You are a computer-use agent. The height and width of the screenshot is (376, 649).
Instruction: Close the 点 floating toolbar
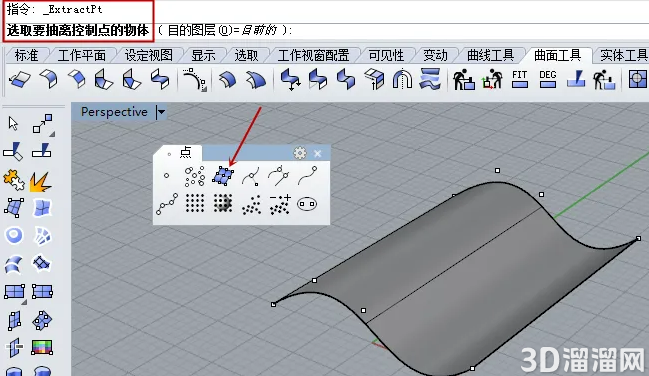click(x=317, y=154)
